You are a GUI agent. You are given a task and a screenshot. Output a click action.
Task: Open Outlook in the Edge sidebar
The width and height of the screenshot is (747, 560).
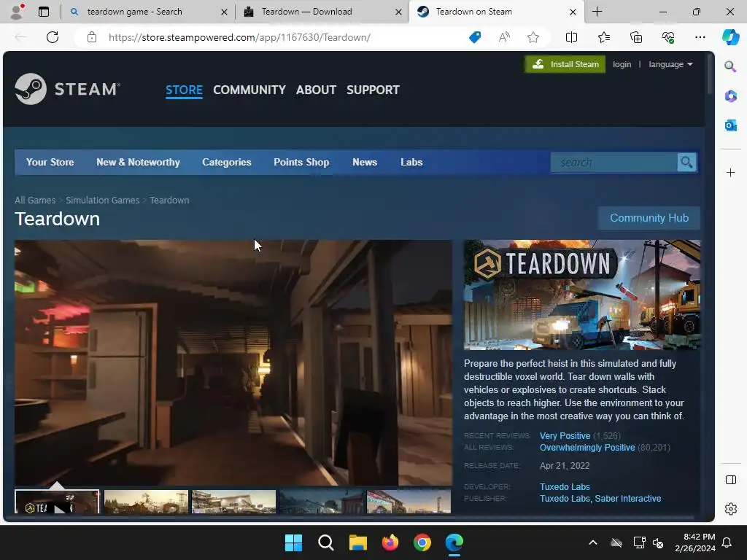point(730,125)
